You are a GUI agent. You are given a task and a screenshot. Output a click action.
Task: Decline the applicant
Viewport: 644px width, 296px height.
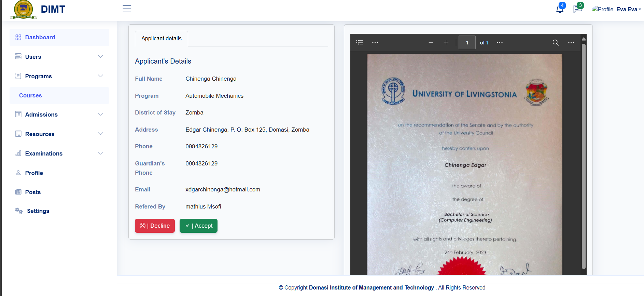coord(155,226)
